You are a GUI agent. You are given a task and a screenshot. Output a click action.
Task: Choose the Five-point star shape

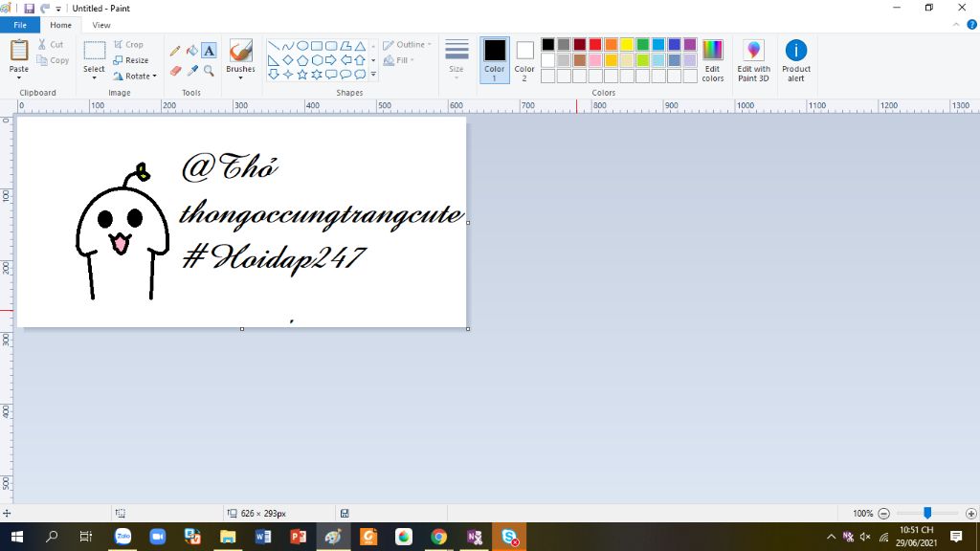point(302,75)
